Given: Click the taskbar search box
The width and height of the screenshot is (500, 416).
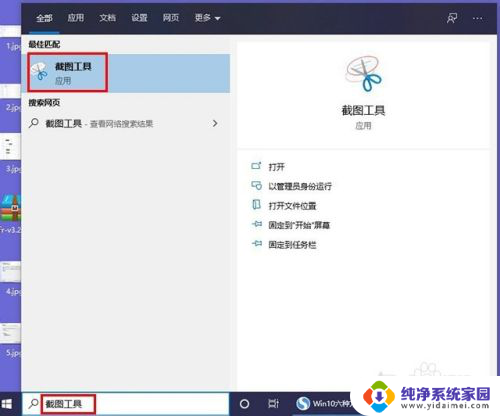Looking at the screenshot, I should 126,404.
